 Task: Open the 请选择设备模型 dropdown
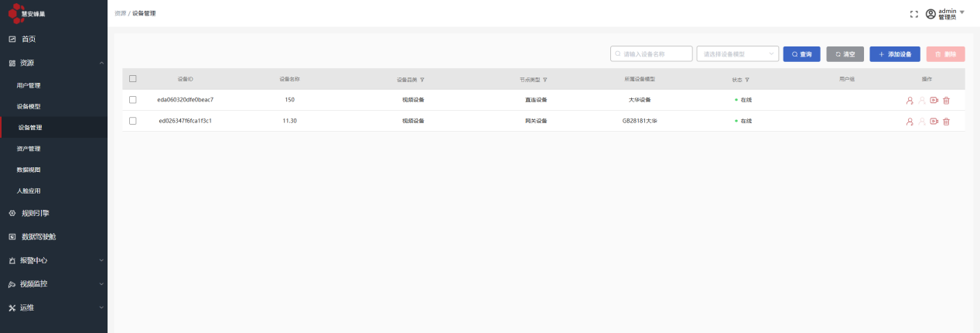(x=737, y=54)
